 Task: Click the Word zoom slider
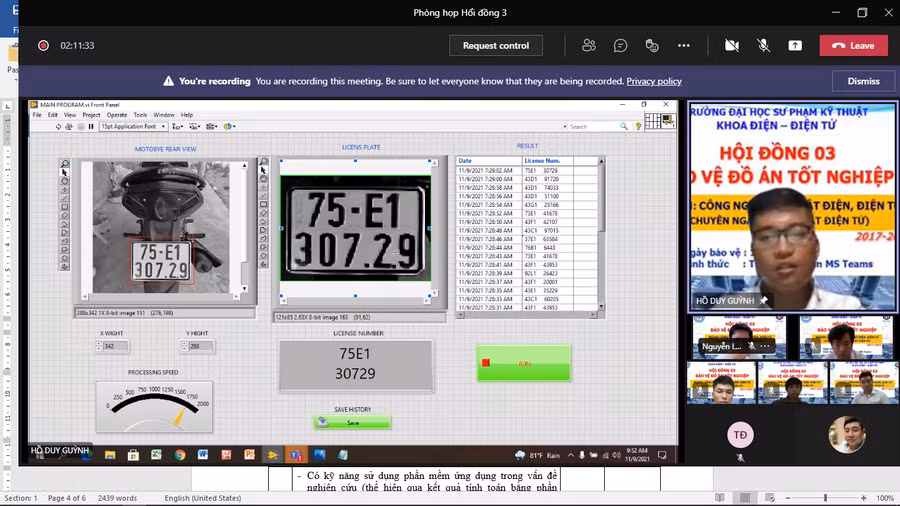pos(825,498)
